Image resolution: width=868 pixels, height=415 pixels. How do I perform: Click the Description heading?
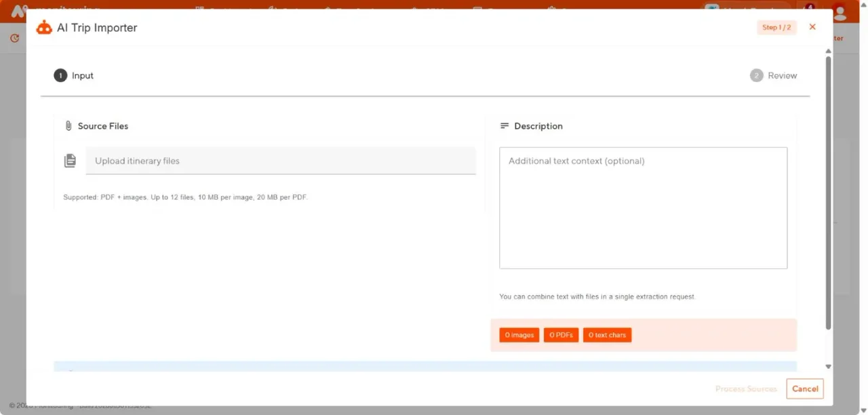(x=538, y=126)
